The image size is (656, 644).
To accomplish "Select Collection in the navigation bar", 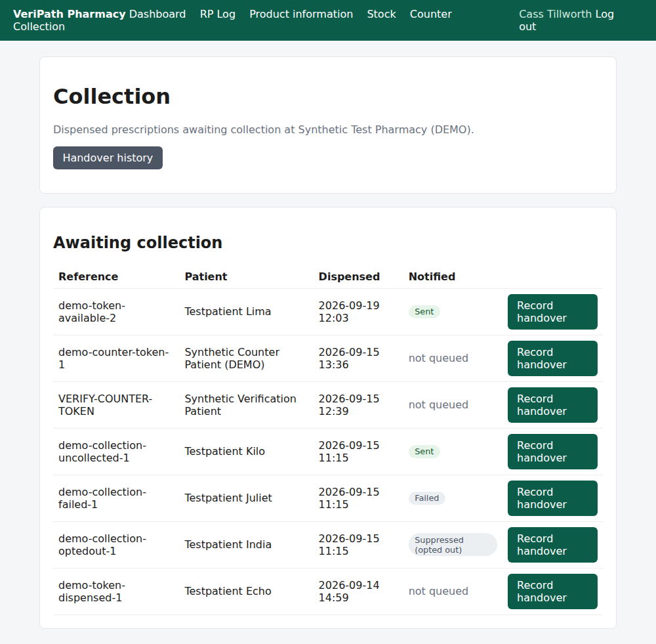I will tap(39, 26).
